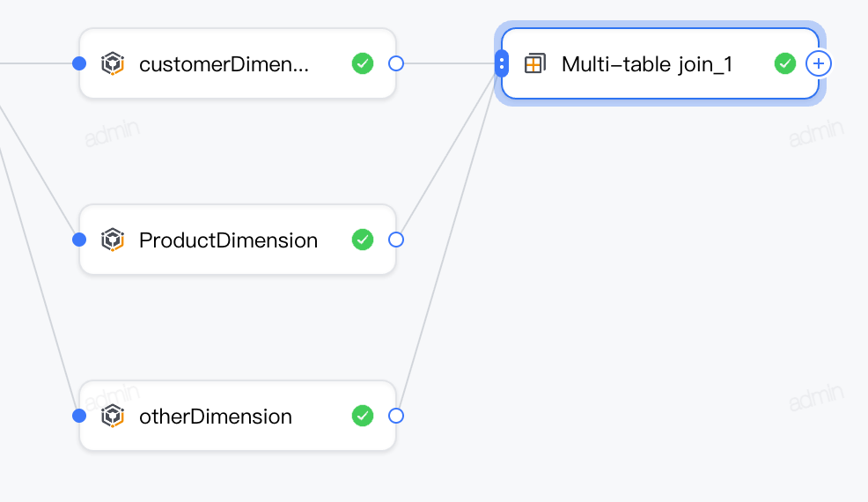
Task: Click green success check on customerDimen... node
Action: pyautogui.click(x=363, y=63)
